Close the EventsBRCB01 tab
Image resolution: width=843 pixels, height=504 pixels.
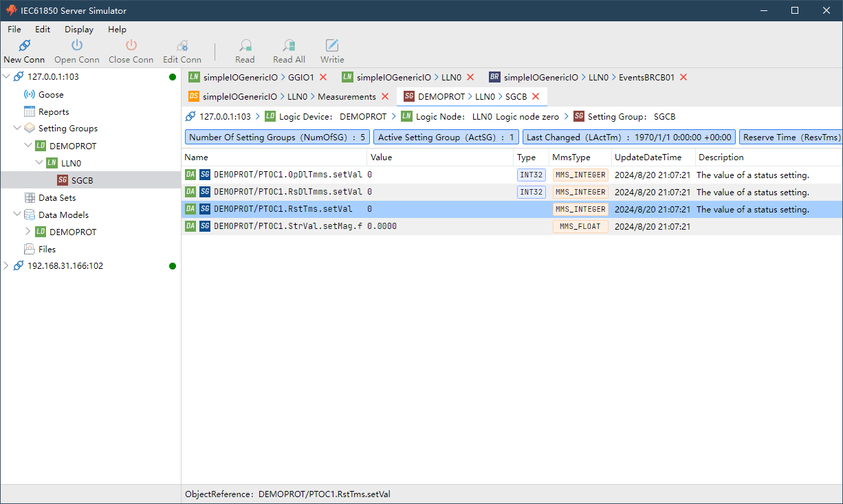coord(683,77)
